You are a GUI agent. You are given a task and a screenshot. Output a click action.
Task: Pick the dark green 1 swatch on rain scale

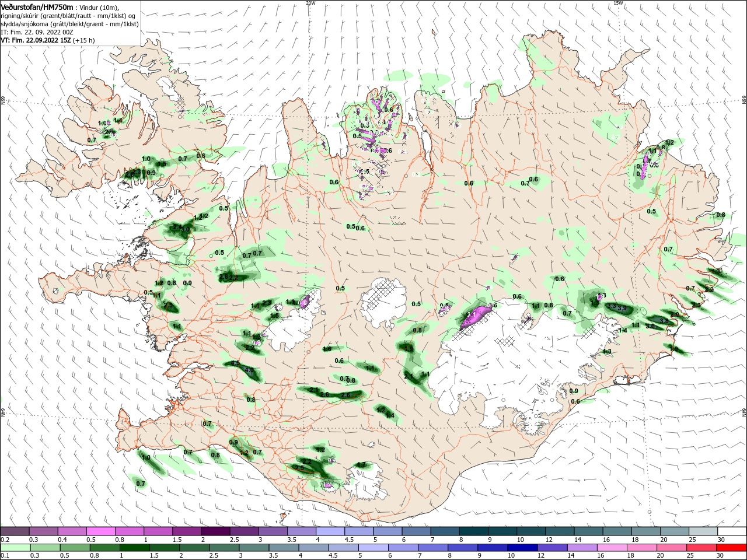click(x=134, y=548)
